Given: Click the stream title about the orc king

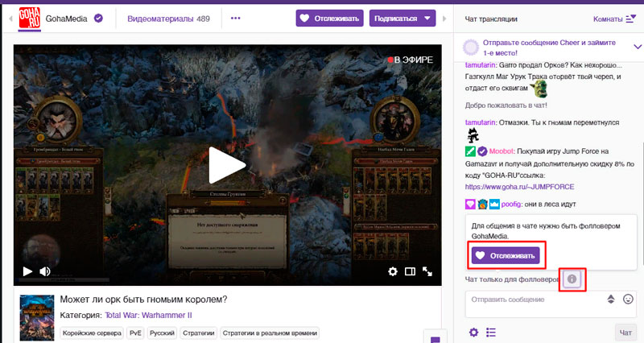Looking at the screenshot, I should pyautogui.click(x=143, y=299).
